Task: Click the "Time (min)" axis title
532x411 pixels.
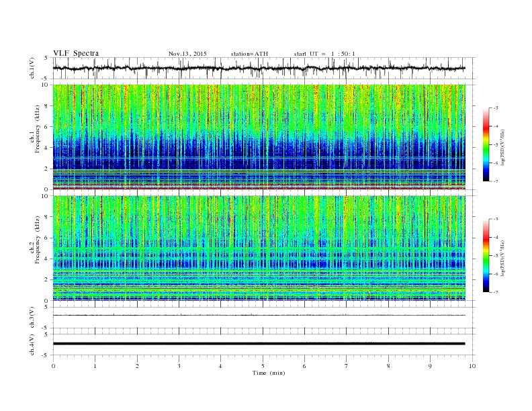Action: coord(269,373)
